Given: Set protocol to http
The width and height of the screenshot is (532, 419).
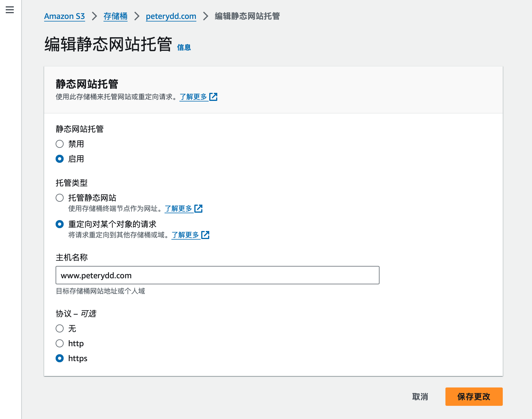Looking at the screenshot, I should (60, 343).
